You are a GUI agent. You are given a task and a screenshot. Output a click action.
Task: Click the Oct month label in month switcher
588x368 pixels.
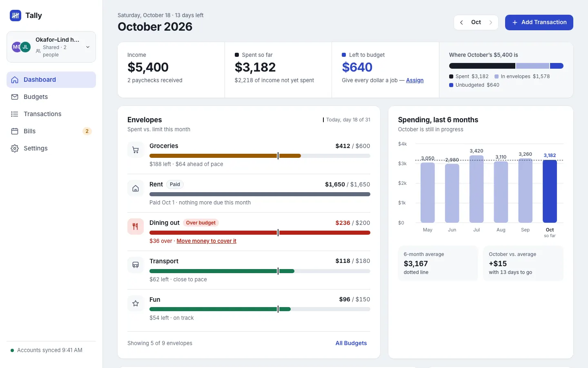(476, 22)
